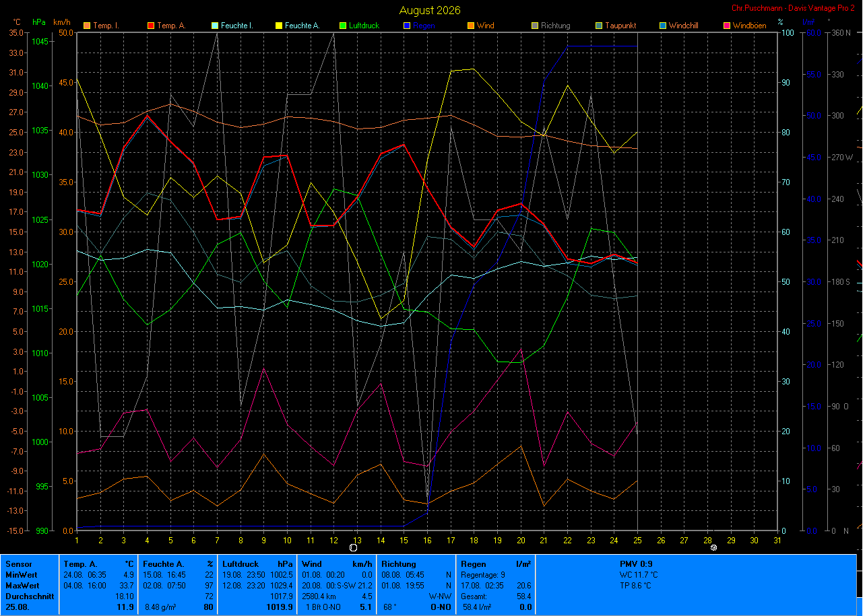865x616 pixels.
Task: Click the cyan Feuchte I. legend swatch
Action: click(x=214, y=26)
